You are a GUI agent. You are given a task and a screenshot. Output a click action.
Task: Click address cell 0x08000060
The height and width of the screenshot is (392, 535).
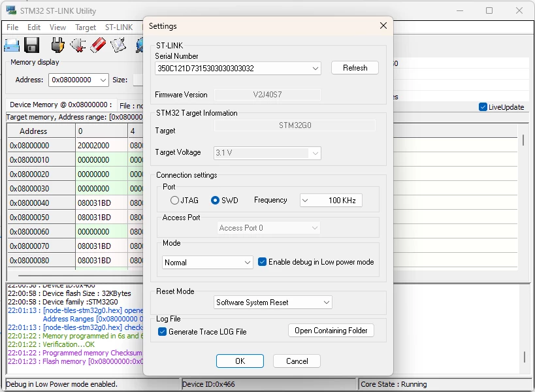[x=41, y=232]
